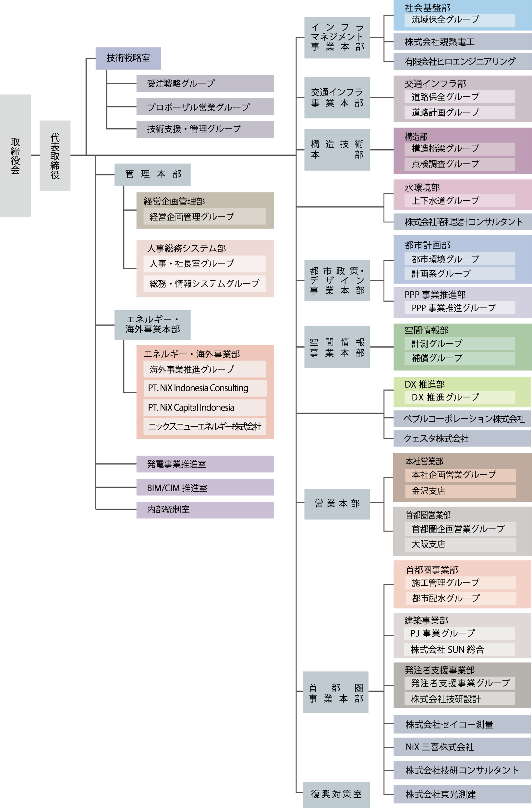Select PT. NiX Capital Indonesia
This screenshot has width=532, height=808.
[205, 408]
